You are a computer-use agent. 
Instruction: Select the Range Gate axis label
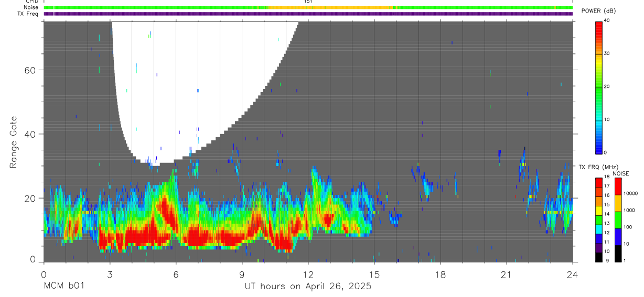pyautogui.click(x=14, y=142)
